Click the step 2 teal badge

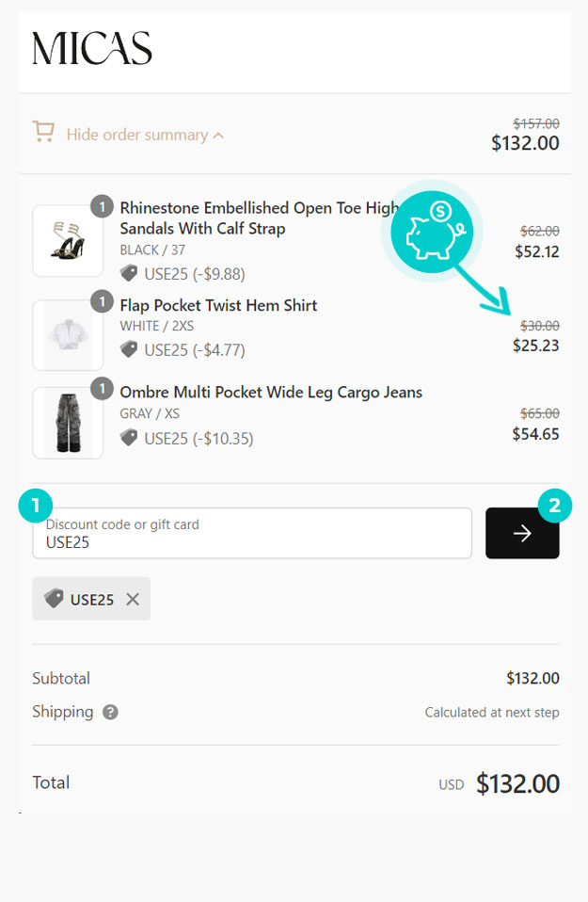pyautogui.click(x=554, y=506)
